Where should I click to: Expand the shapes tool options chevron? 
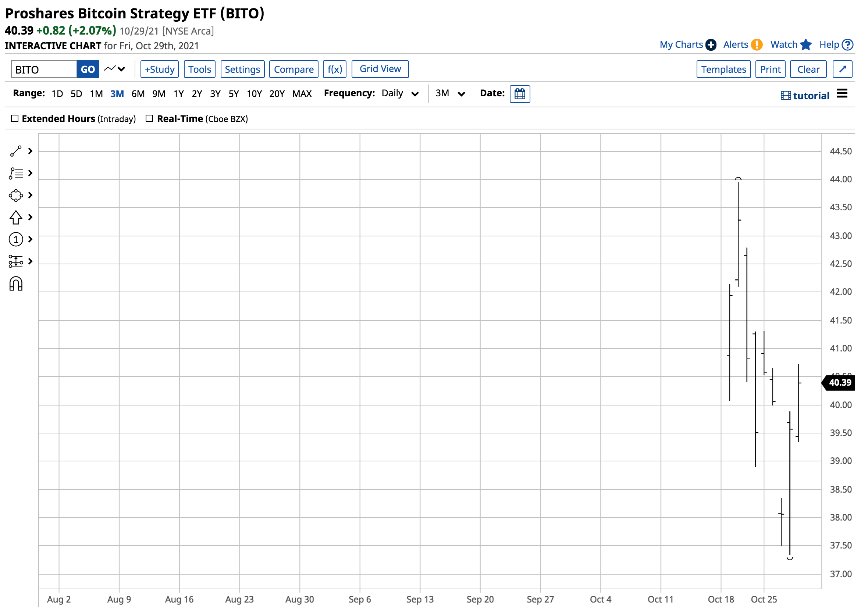(x=31, y=195)
